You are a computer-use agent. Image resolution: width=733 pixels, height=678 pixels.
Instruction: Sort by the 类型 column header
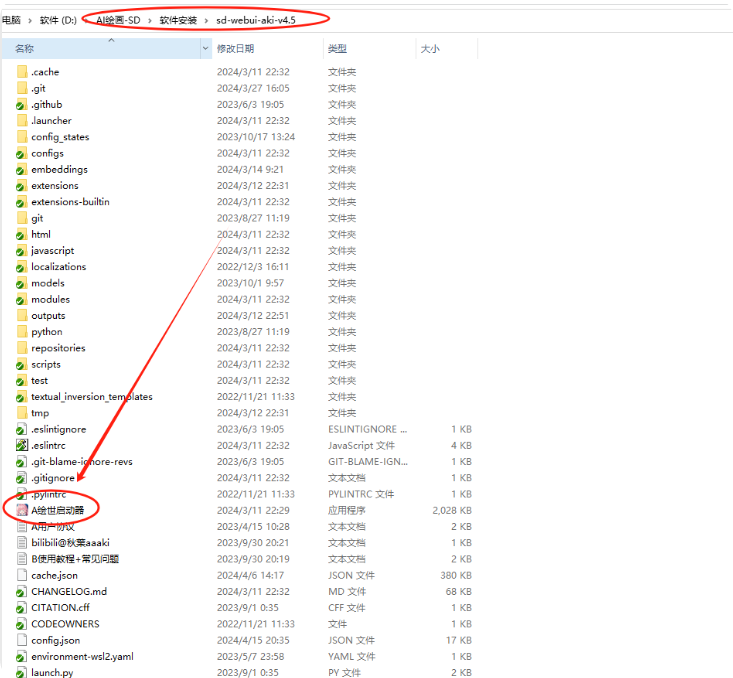[369, 49]
